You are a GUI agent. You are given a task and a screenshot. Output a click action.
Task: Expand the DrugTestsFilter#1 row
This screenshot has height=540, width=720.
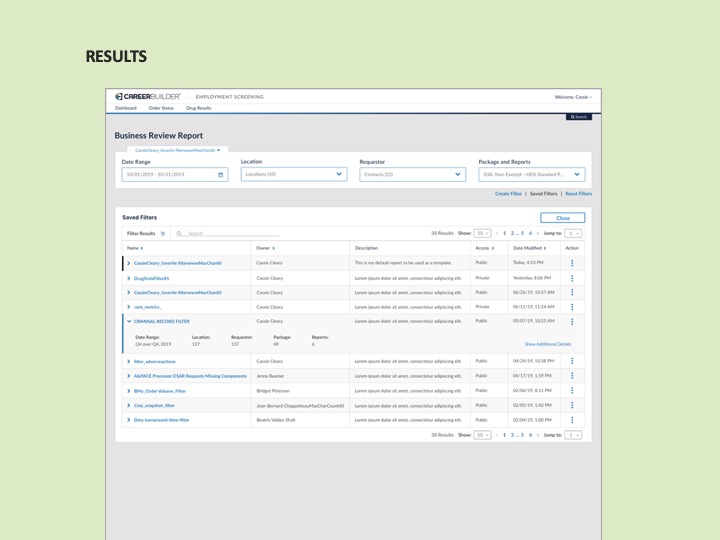[129, 278]
